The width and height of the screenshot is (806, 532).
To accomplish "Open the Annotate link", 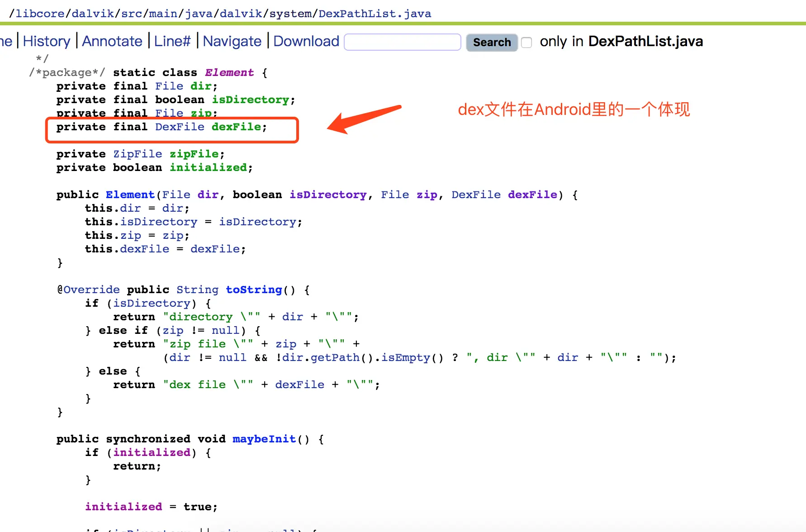I will 112,41.
